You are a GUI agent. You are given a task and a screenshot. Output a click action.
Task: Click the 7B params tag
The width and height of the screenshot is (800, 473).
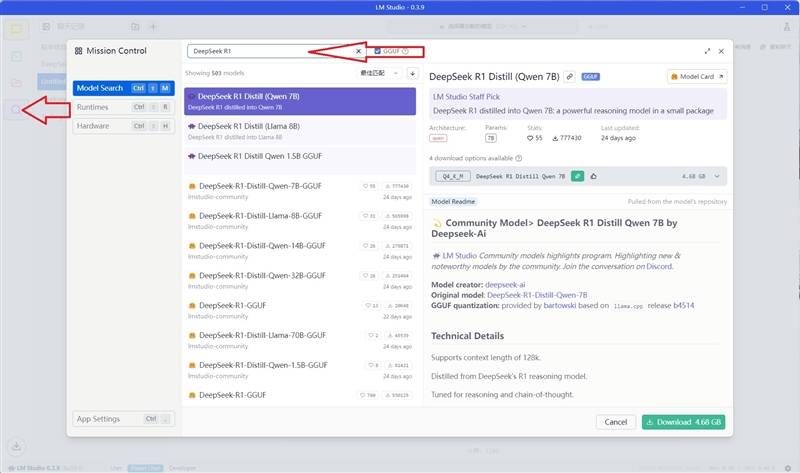coord(490,138)
